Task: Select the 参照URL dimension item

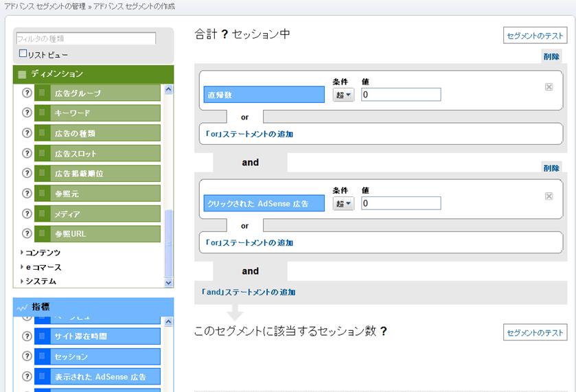Action: coord(97,233)
